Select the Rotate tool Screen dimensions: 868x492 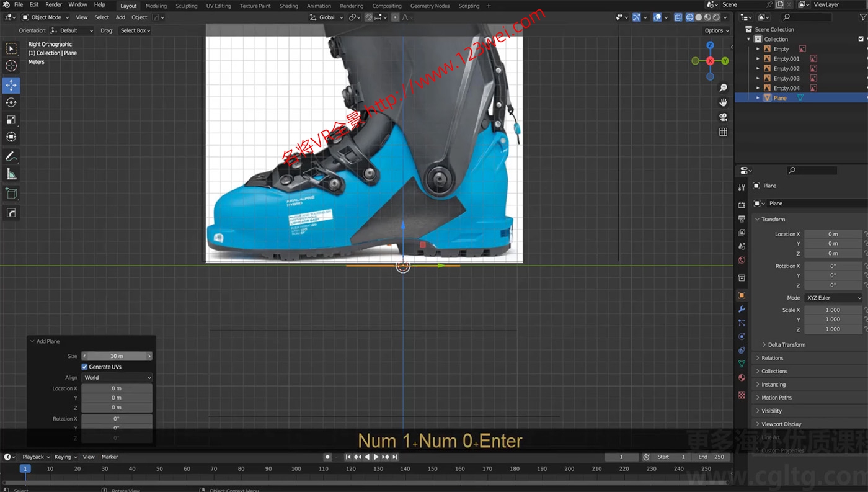(11, 102)
